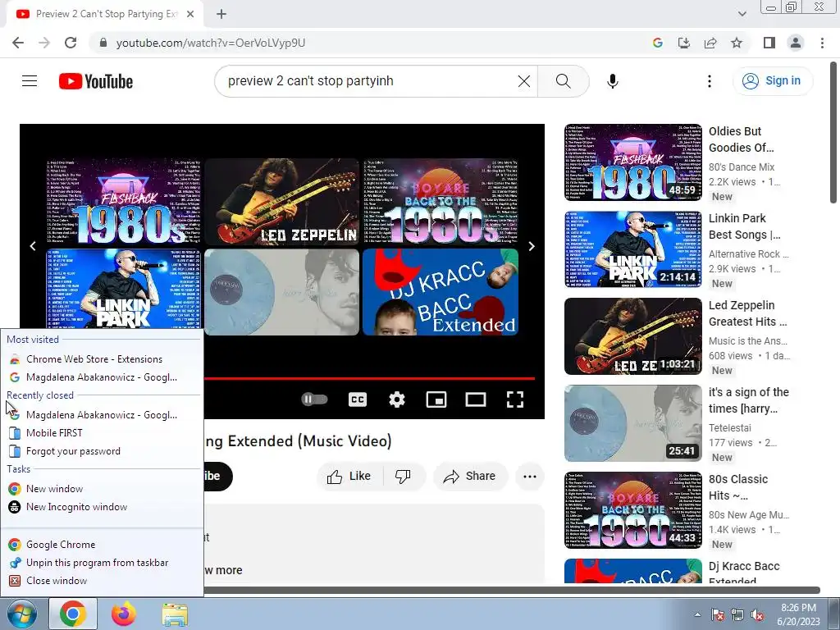Screen dimensions: 840x630
Task: Like the video
Action: [x=349, y=477]
